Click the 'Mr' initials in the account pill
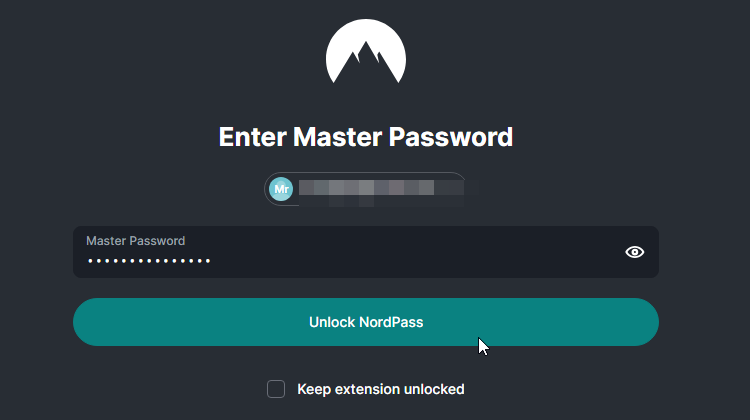The image size is (750, 420). [281, 189]
